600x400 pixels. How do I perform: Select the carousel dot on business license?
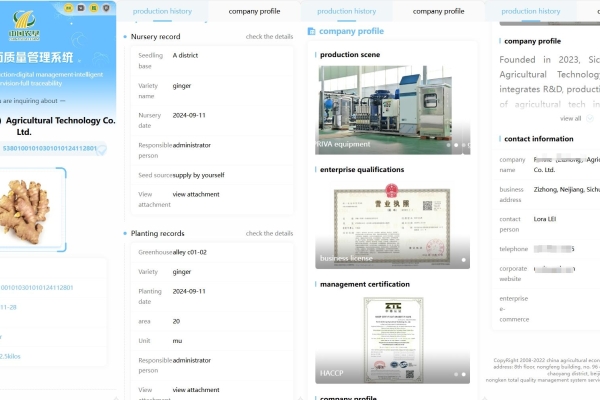point(463,260)
